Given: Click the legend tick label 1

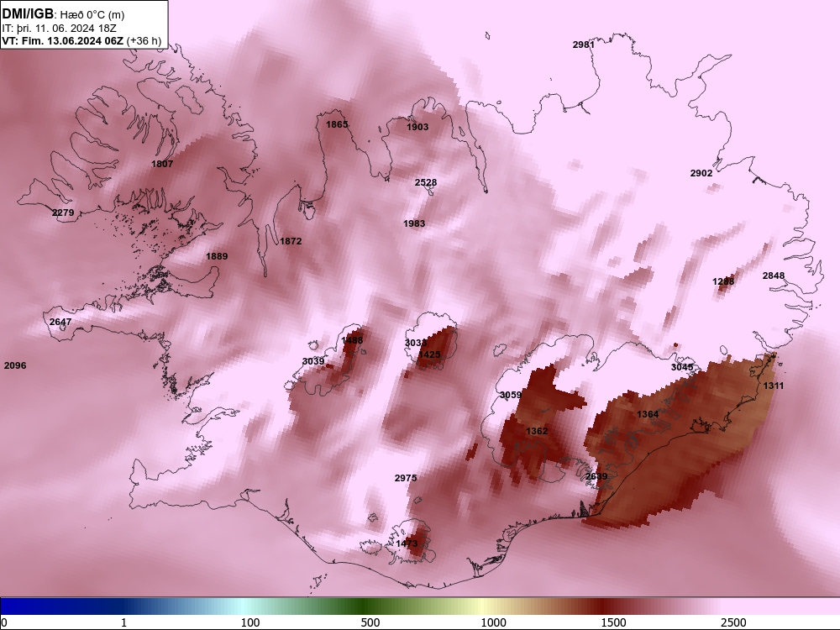Looking at the screenshot, I should pos(123,622).
